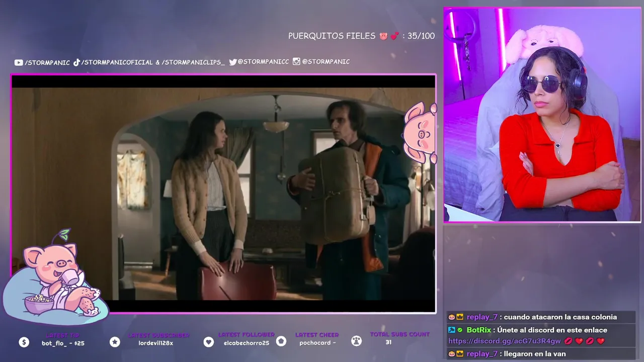Click the pig emoji next to PUERQUITOS FIELES

(383, 36)
